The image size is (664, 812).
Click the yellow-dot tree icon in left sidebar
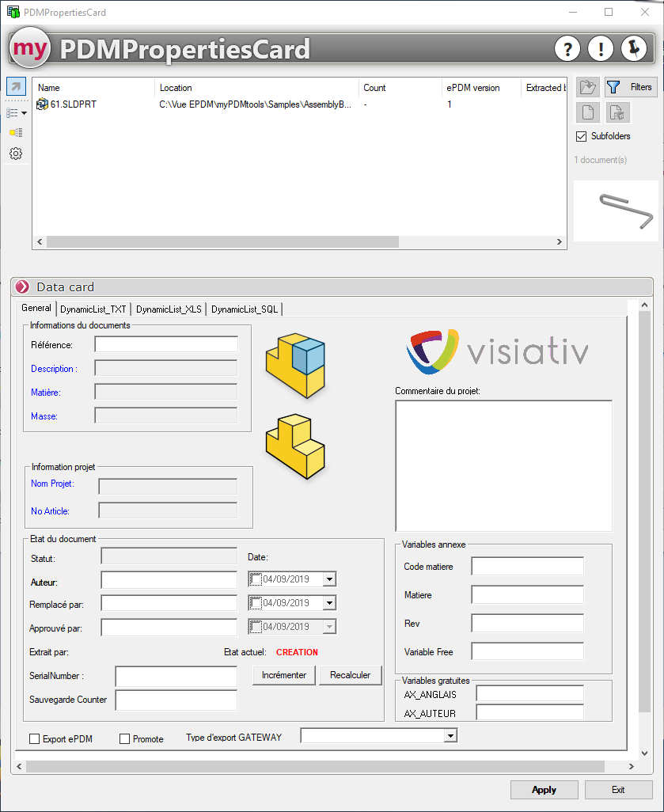pos(16,132)
